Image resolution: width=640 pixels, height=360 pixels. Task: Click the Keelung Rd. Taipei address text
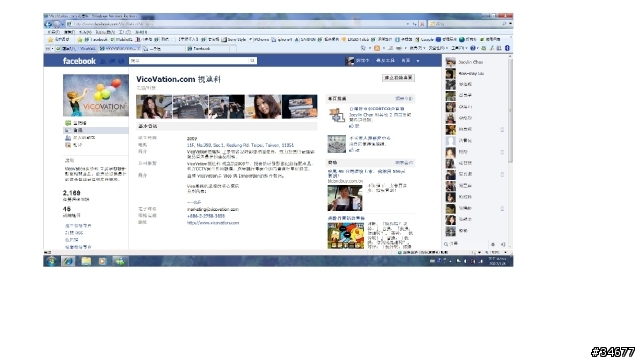click(240, 145)
